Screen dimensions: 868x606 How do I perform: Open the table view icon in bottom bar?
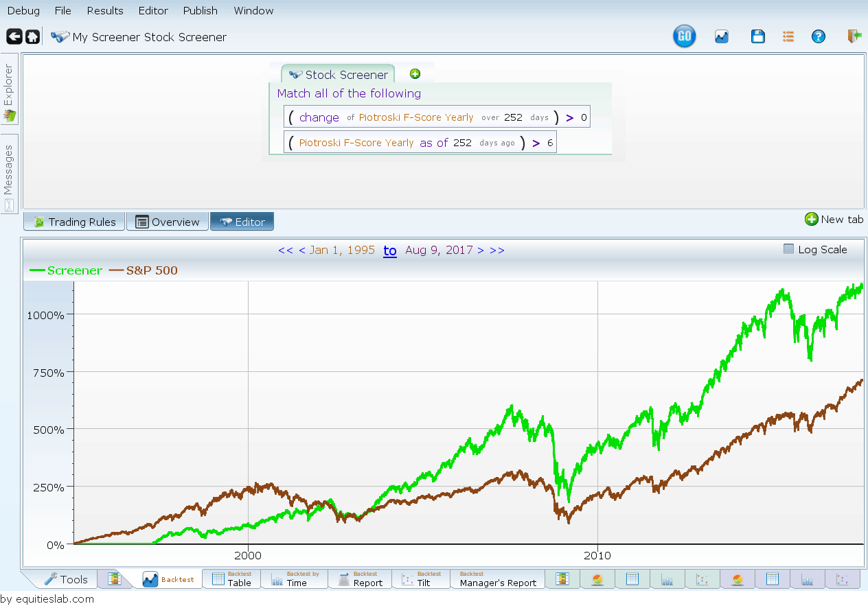tap(632, 579)
